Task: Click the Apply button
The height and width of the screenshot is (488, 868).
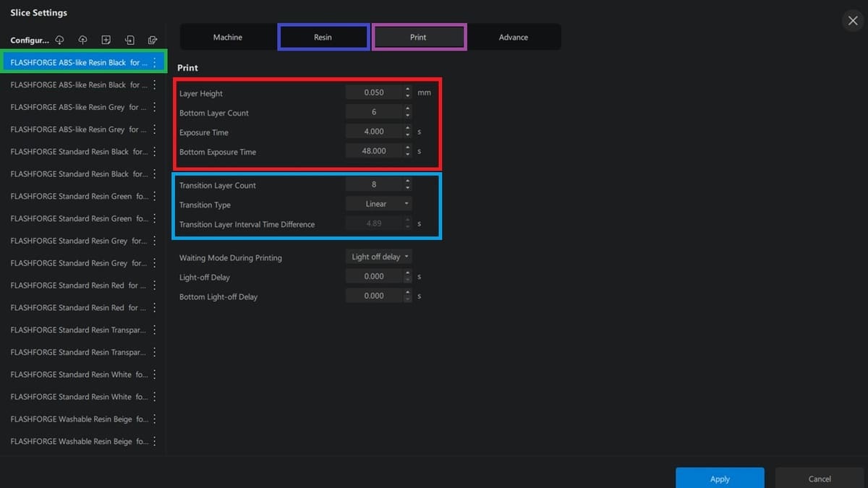Action: coord(720,479)
